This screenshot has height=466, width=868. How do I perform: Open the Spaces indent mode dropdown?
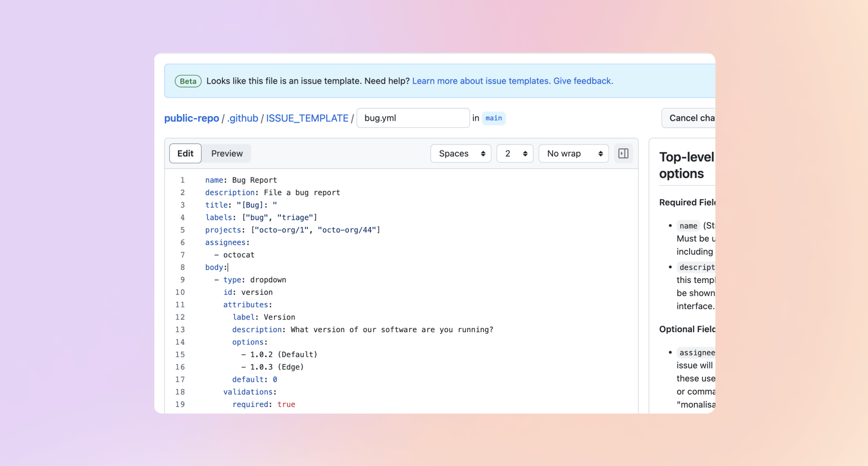pyautogui.click(x=461, y=153)
